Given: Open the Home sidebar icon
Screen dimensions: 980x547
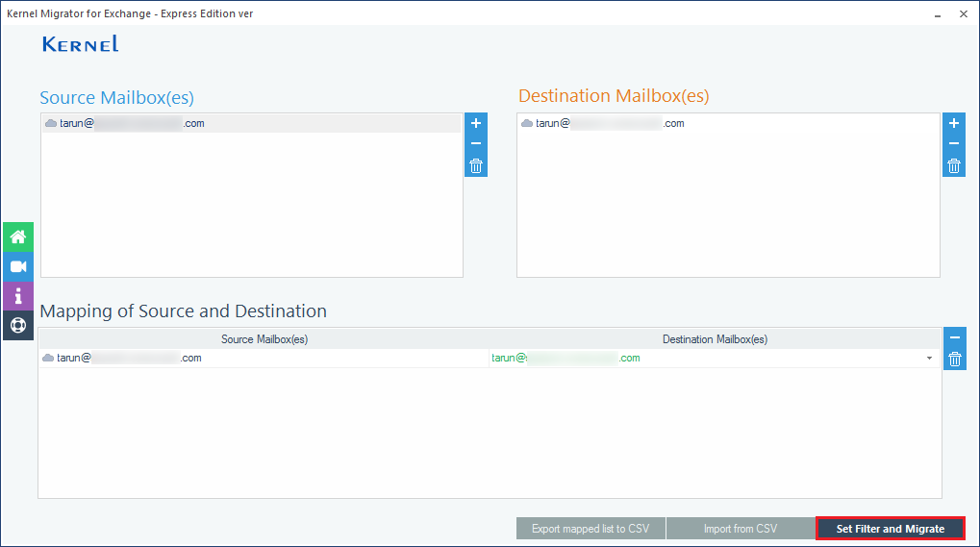Looking at the screenshot, I should pos(18,237).
